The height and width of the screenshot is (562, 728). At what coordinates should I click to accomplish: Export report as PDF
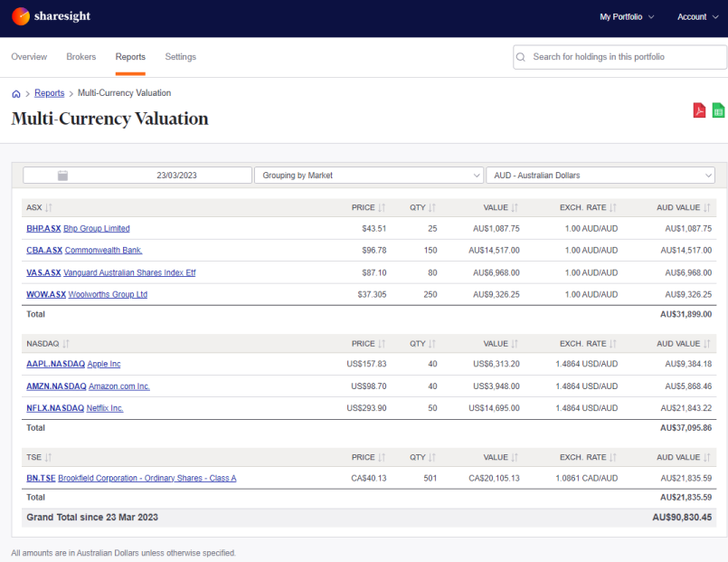point(699,110)
